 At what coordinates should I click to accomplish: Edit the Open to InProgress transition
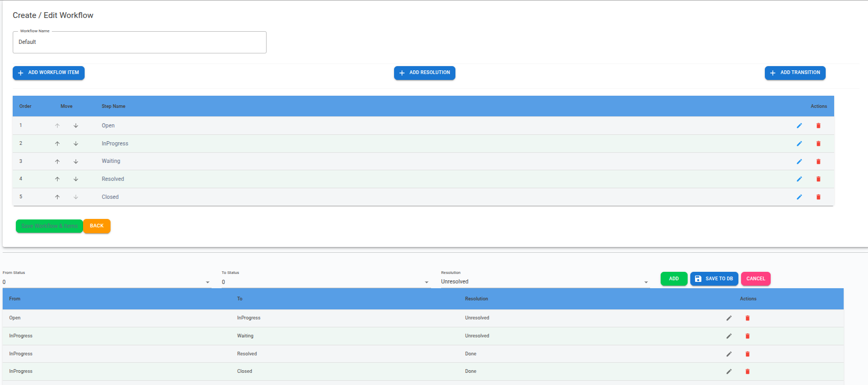coord(729,318)
